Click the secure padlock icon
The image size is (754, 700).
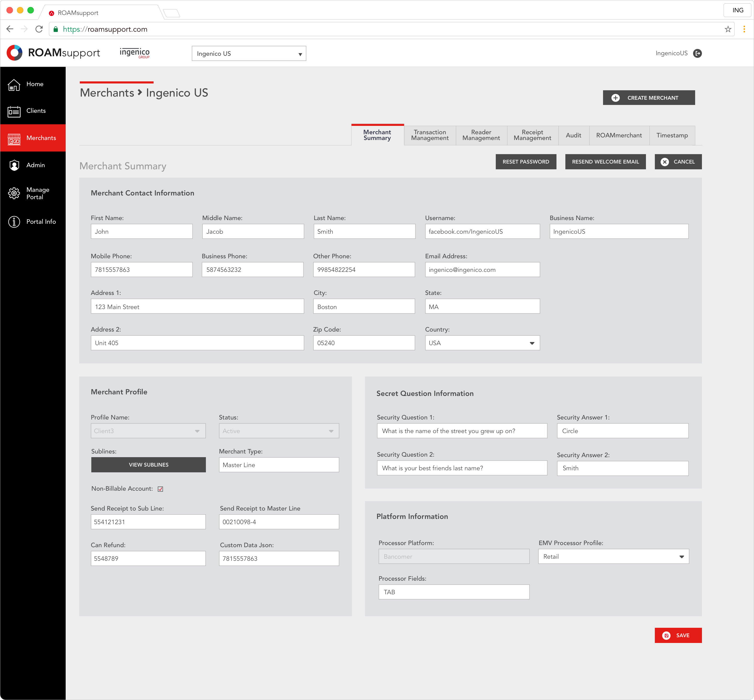(x=56, y=29)
